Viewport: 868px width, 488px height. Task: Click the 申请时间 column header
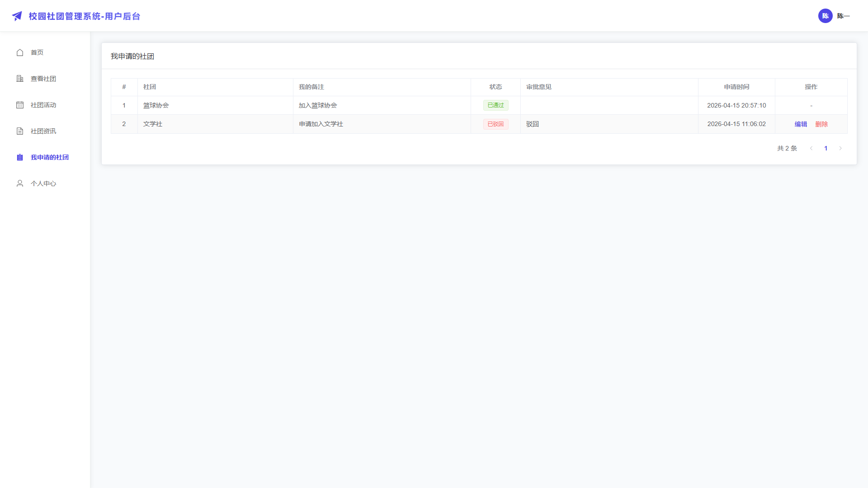[x=736, y=87]
